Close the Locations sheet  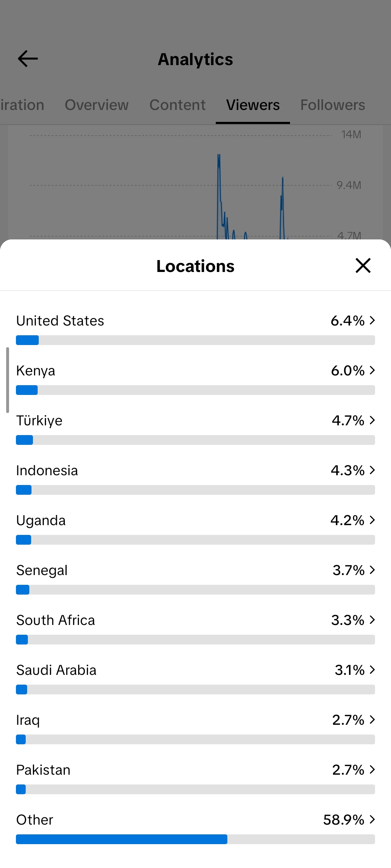point(363,265)
